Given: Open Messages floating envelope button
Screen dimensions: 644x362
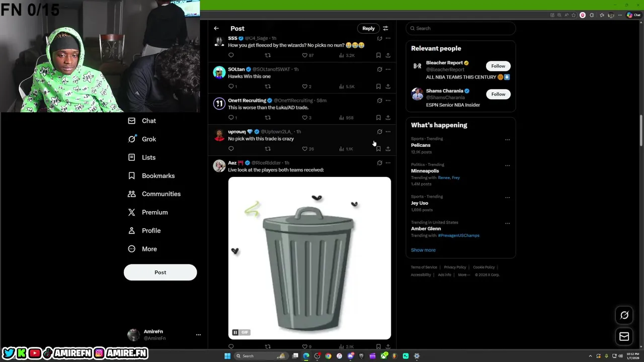Looking at the screenshot, I should point(624,337).
